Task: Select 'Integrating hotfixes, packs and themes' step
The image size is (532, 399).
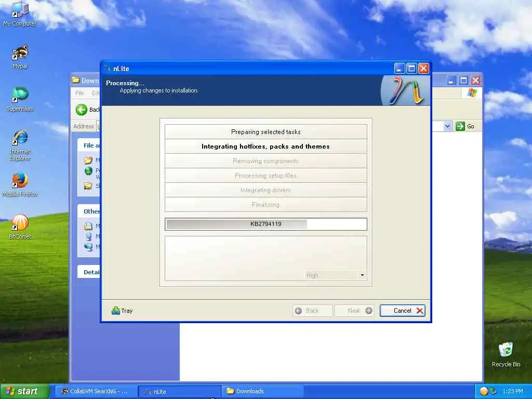Action: coord(265,146)
